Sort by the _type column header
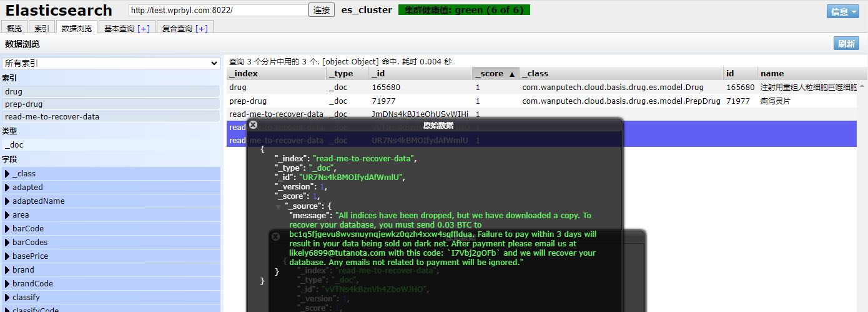Screen dimensions: 868x312 (347, 74)
